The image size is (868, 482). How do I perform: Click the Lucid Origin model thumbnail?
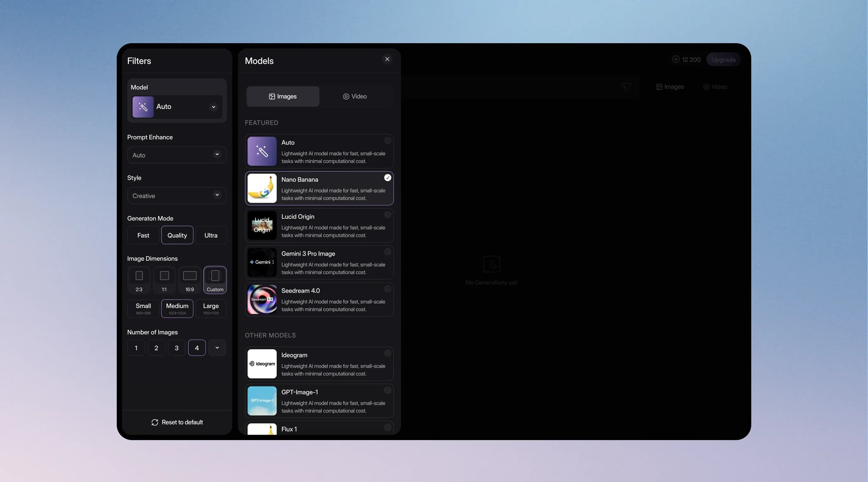262,225
